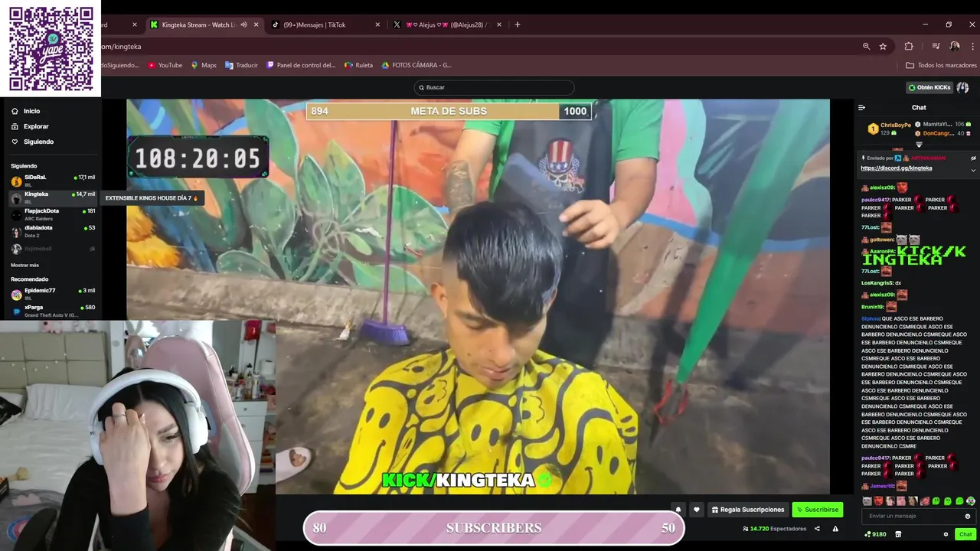Open the media control icon in browser toolbar
This screenshot has height=551, width=980.
point(936,47)
